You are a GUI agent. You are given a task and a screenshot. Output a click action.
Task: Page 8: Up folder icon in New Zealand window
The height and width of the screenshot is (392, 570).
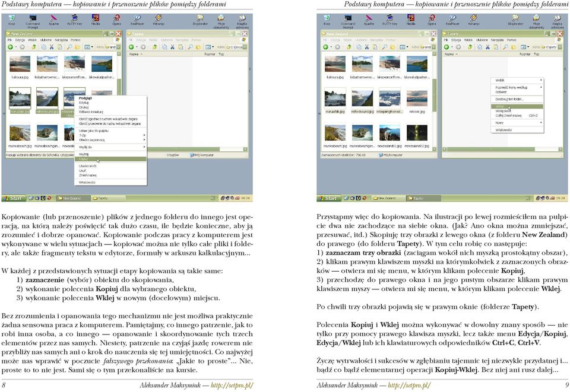point(34,47)
